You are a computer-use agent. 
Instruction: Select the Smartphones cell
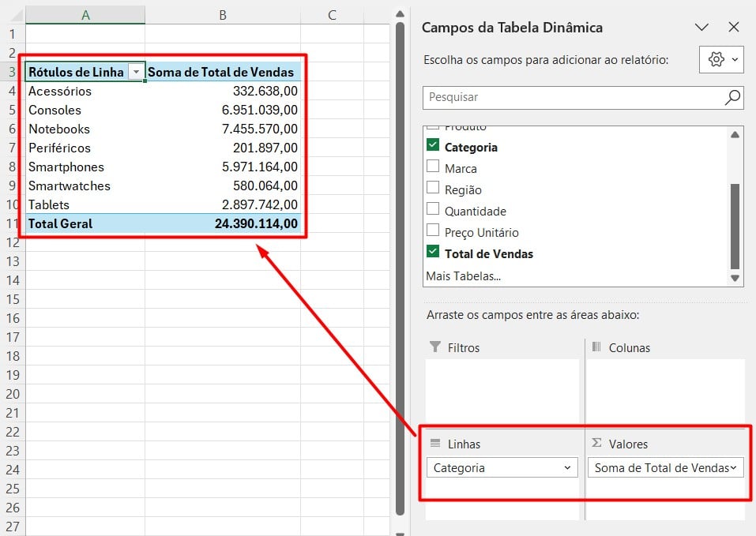[x=85, y=167]
